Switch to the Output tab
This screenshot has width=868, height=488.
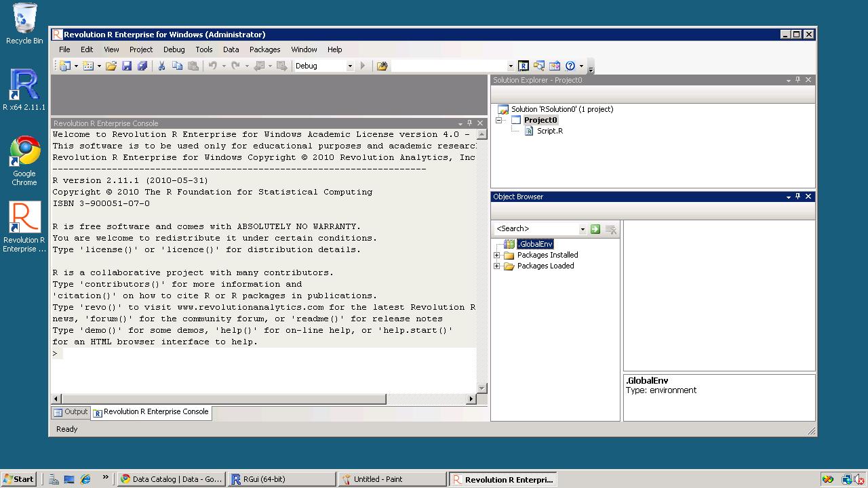click(x=71, y=412)
